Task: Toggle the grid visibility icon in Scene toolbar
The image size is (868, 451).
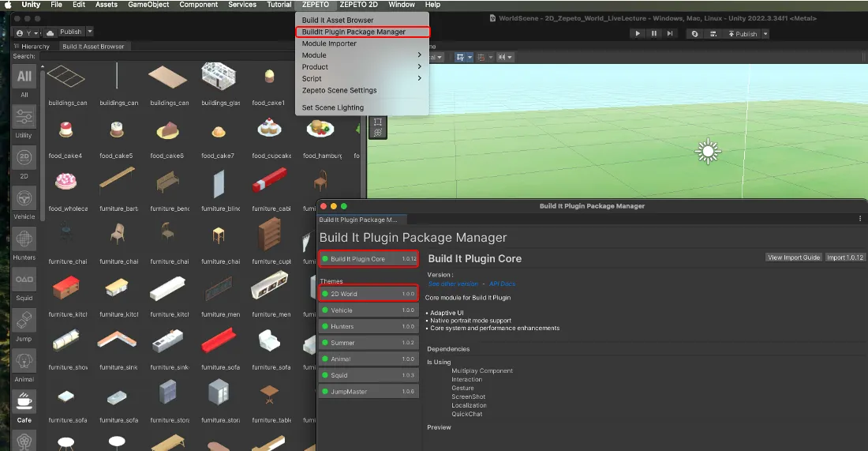Action: tap(460, 57)
